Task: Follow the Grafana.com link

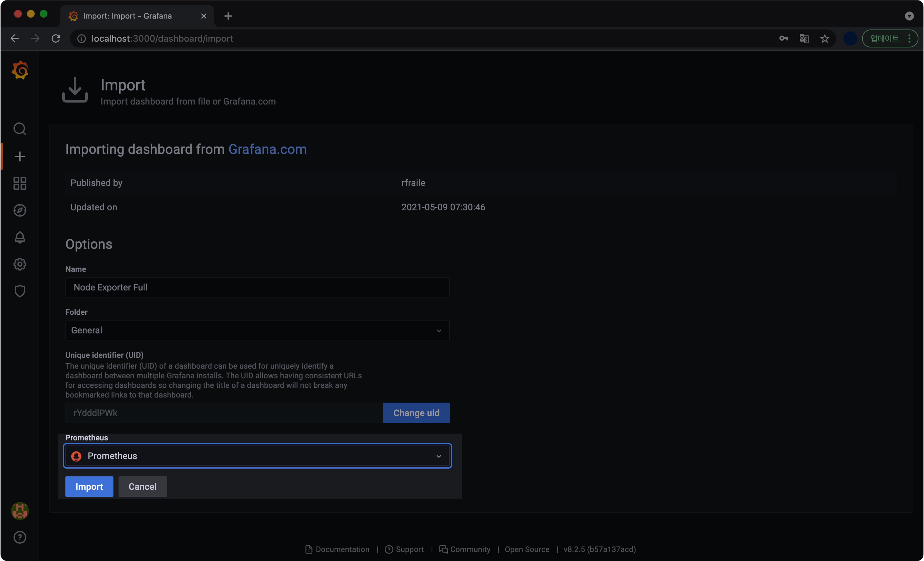Action: (x=267, y=149)
